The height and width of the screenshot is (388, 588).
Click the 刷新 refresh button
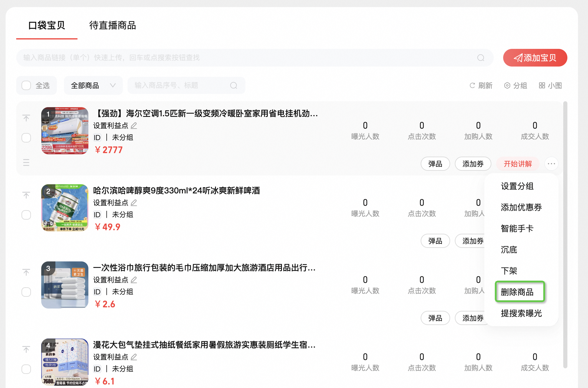pyautogui.click(x=481, y=85)
